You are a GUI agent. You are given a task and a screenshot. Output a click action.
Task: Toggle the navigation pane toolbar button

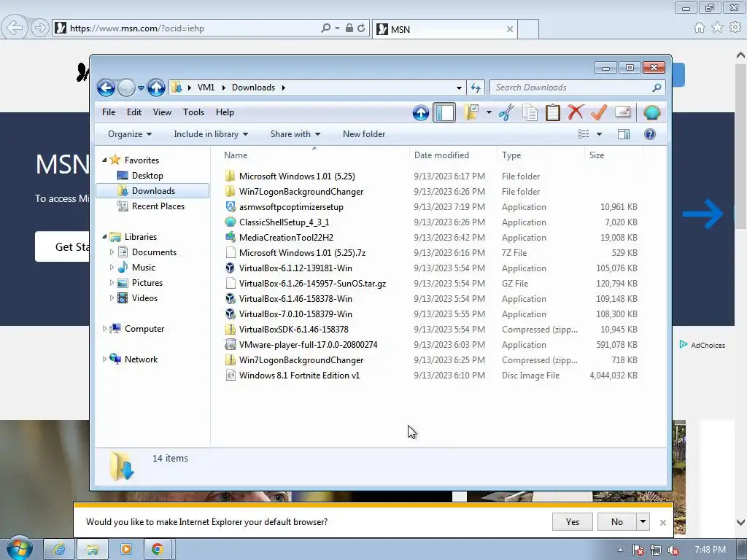tap(444, 113)
